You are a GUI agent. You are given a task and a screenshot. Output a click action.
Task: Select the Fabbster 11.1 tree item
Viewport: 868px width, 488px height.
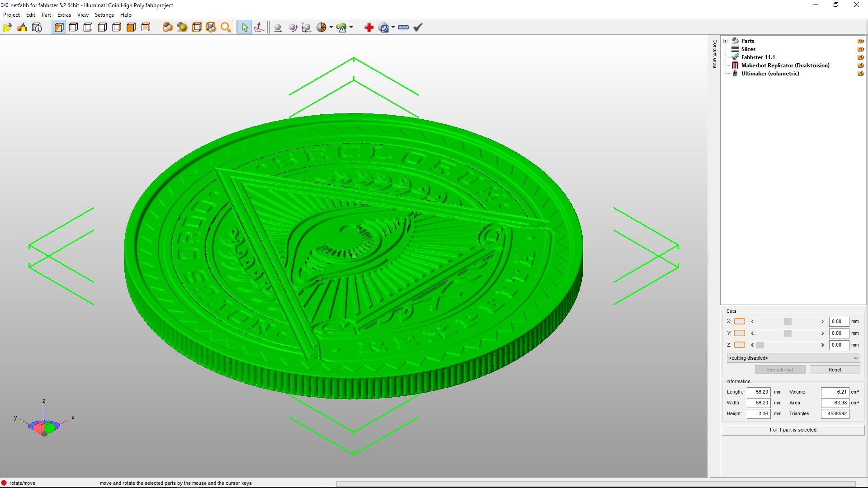point(758,57)
